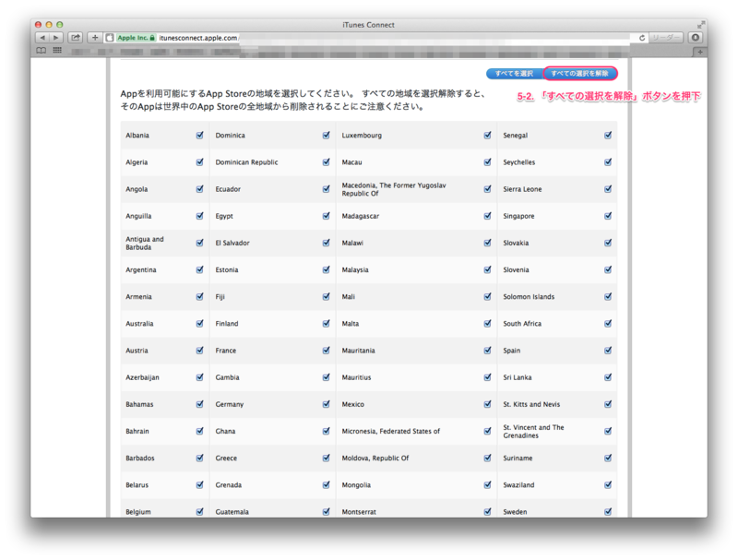
Task: Click the 'Micronesia, Federated States of' label
Action: [x=390, y=431]
